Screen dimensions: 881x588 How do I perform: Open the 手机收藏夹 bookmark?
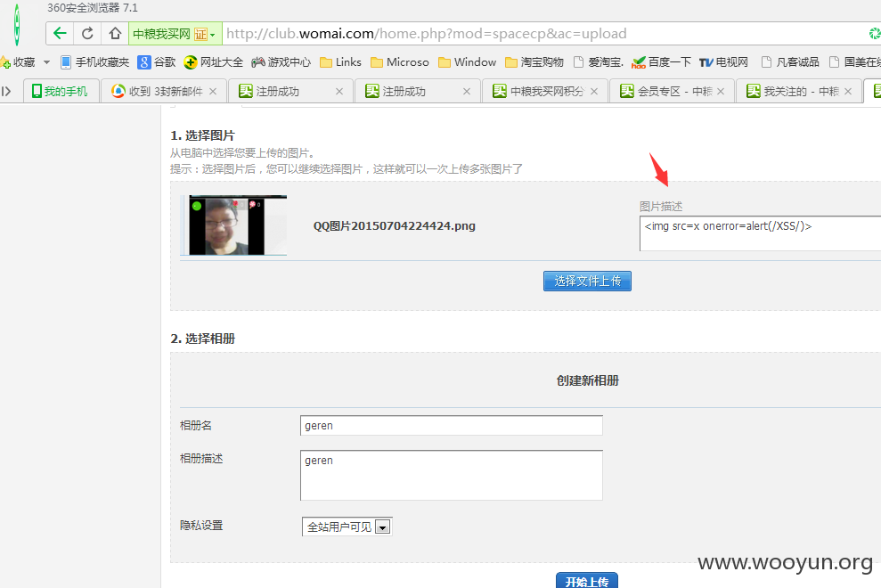pos(95,62)
